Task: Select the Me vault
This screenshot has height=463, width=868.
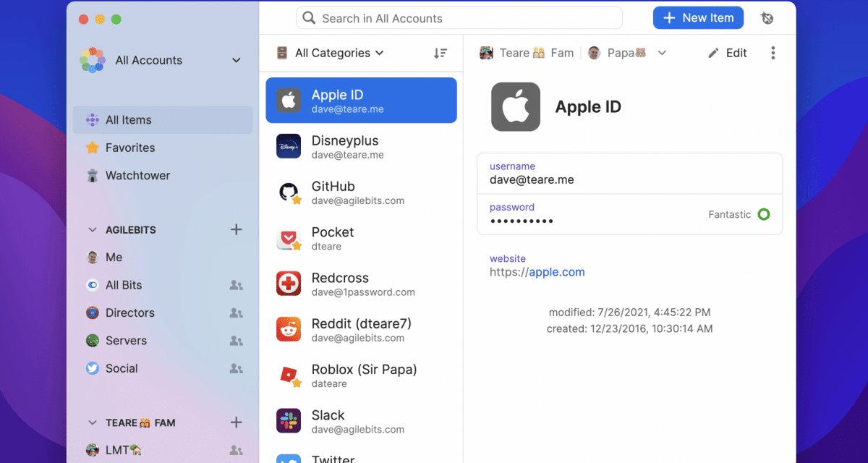Action: pos(163,257)
